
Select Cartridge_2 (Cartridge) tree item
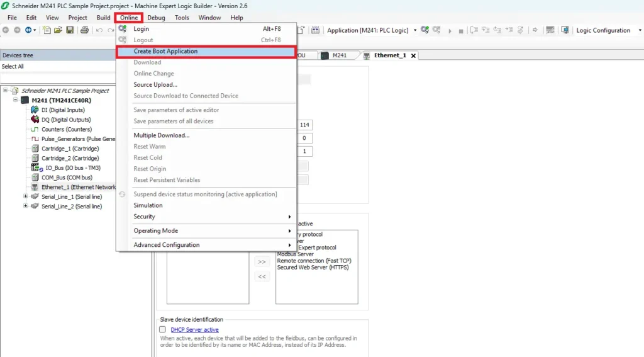coord(70,158)
